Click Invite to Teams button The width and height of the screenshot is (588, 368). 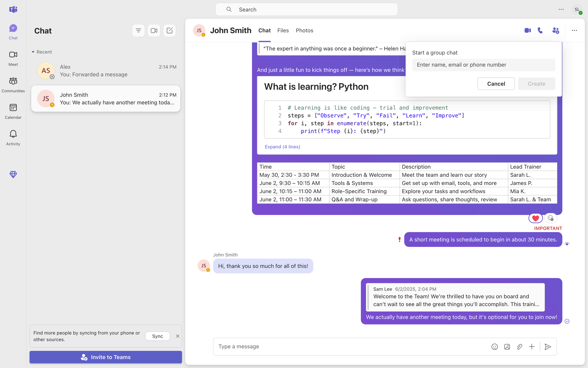point(106,357)
